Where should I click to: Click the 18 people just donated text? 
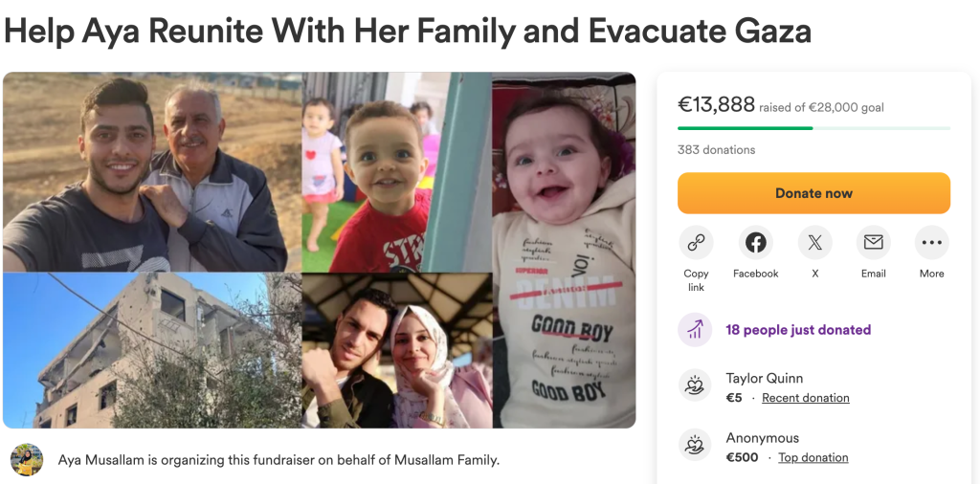(798, 330)
